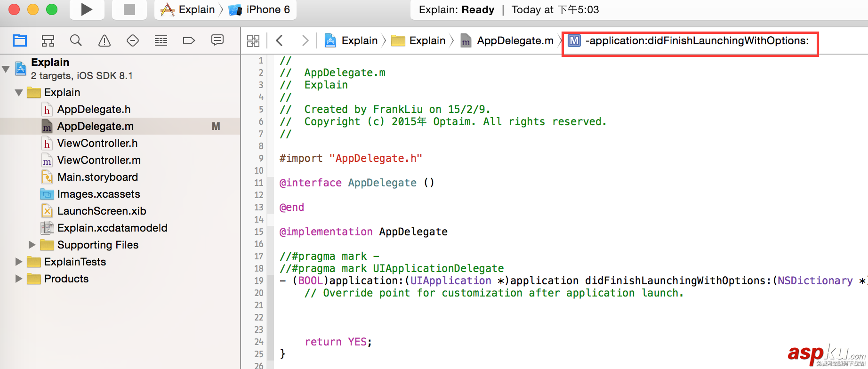
Task: Open the Symbol navigator
Action: pos(48,40)
